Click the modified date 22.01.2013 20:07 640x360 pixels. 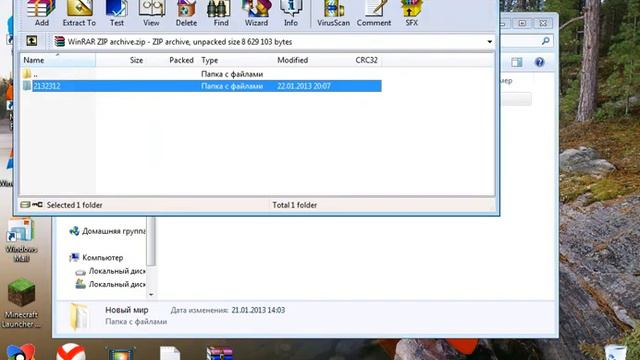[x=304, y=86]
